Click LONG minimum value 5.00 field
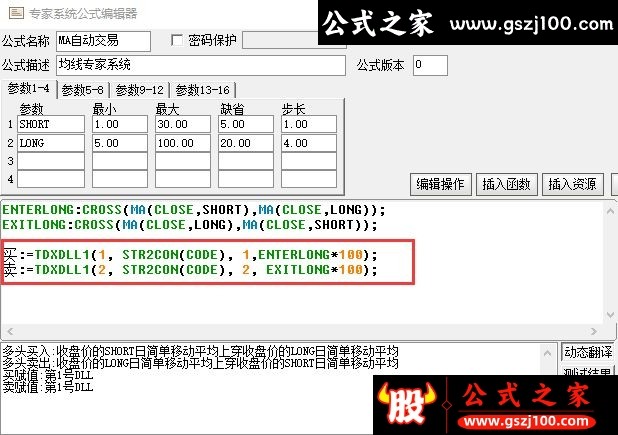This screenshot has width=618, height=435. pos(120,143)
